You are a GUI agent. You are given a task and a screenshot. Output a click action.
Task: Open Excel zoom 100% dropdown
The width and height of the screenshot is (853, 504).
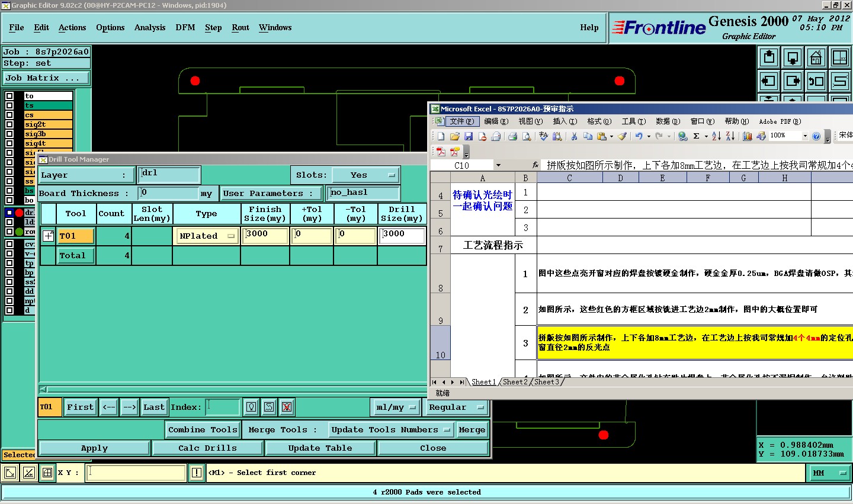[x=805, y=136]
